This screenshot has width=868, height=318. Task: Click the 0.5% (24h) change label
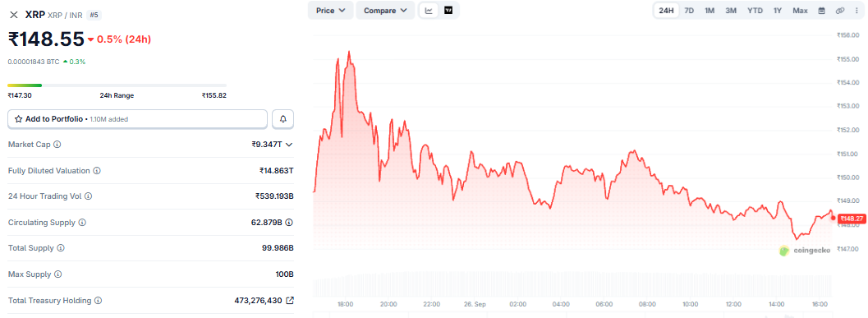120,39
